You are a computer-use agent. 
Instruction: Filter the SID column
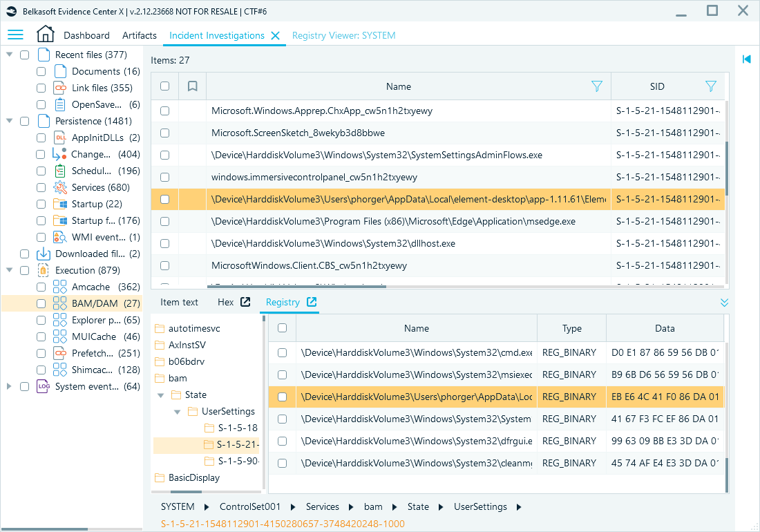[710, 86]
